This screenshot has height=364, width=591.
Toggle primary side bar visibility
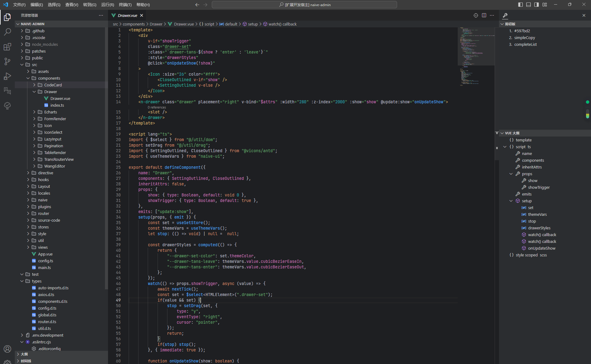point(521,5)
